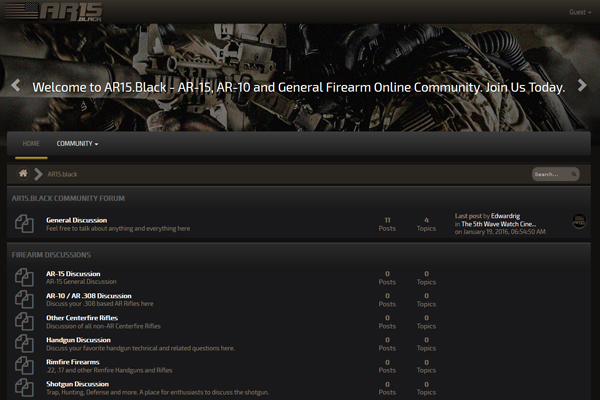Click the Handgun Discussion forum icon

(x=24, y=344)
